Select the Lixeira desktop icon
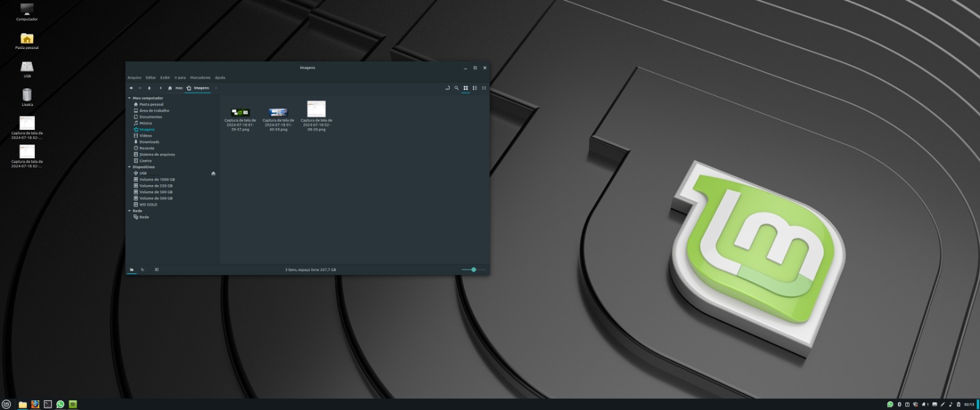This screenshot has width=980, height=410. pyautogui.click(x=27, y=97)
